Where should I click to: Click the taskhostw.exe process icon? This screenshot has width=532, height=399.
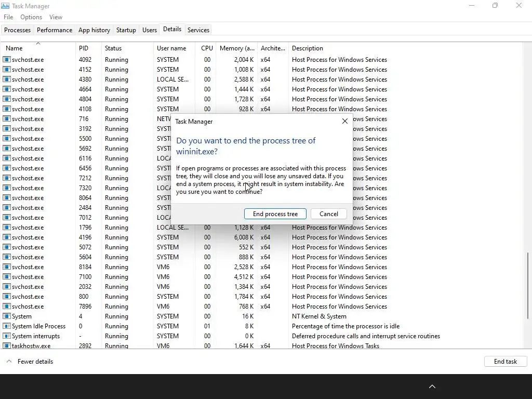(6, 345)
